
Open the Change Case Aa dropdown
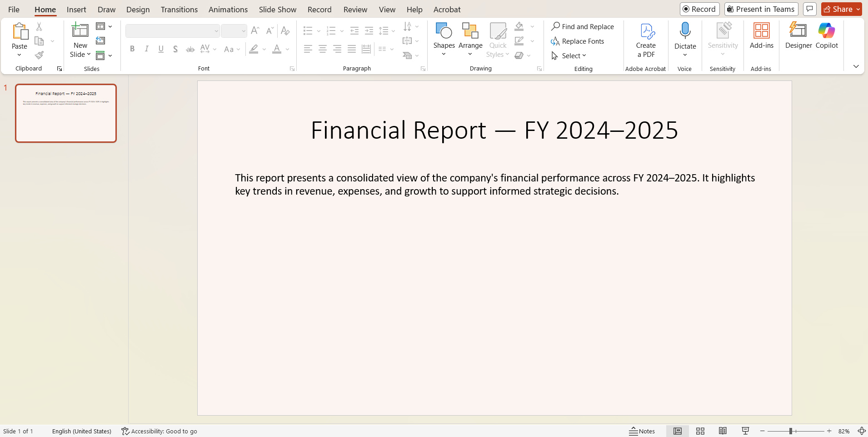[x=232, y=49]
